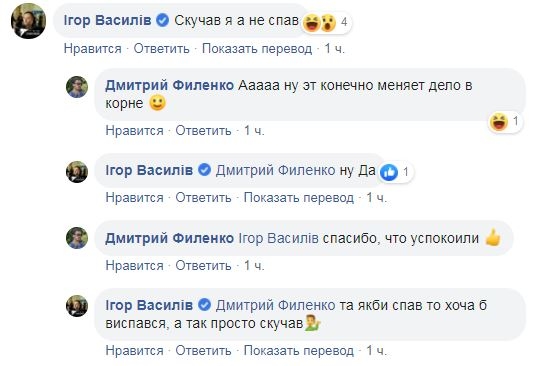
Task: Like Дмитрий's 'Ааааа ну эт конечно' reply
Action: (x=134, y=130)
